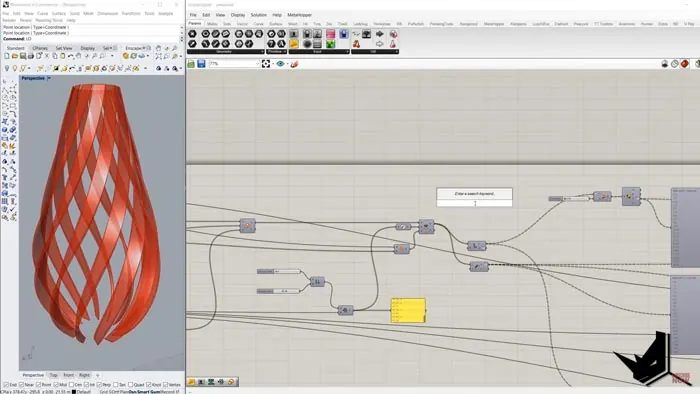Click the New file icon in Rhino toolbar
700x394 pixels.
7,56
